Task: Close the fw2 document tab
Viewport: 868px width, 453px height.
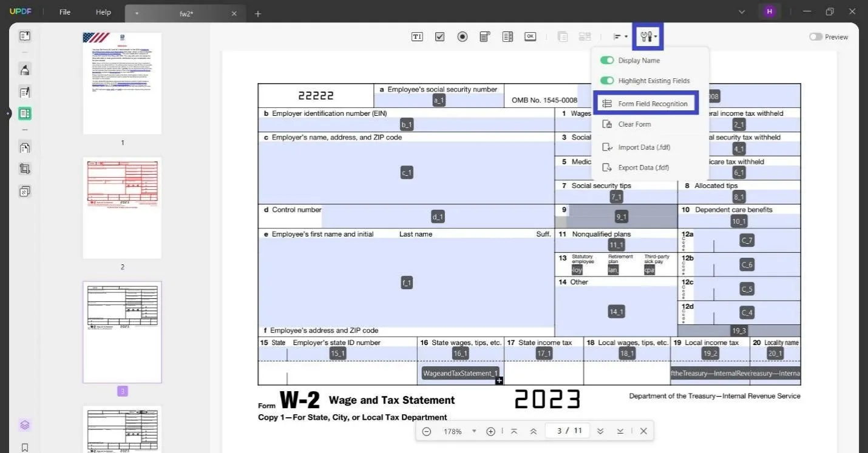Action: point(234,13)
